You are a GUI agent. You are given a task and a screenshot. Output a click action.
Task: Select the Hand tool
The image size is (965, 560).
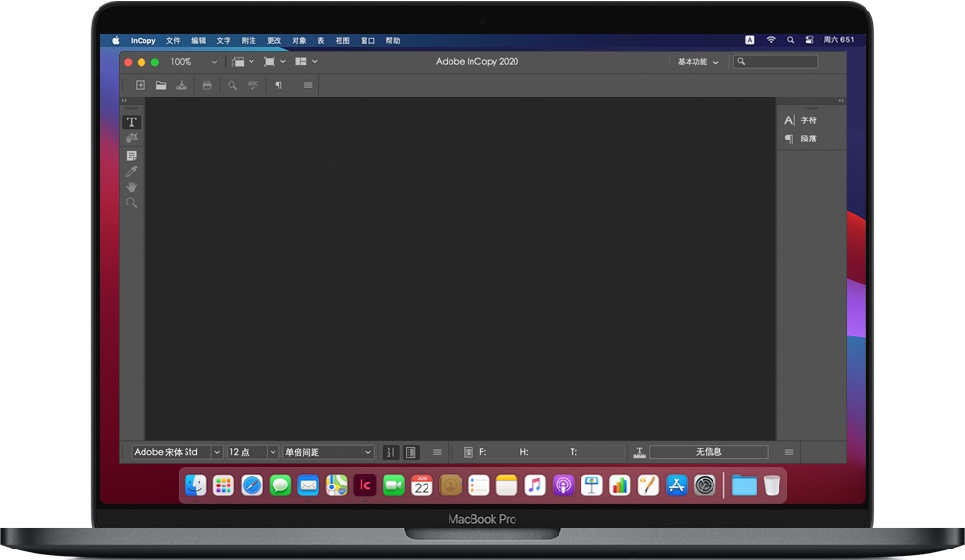132,186
